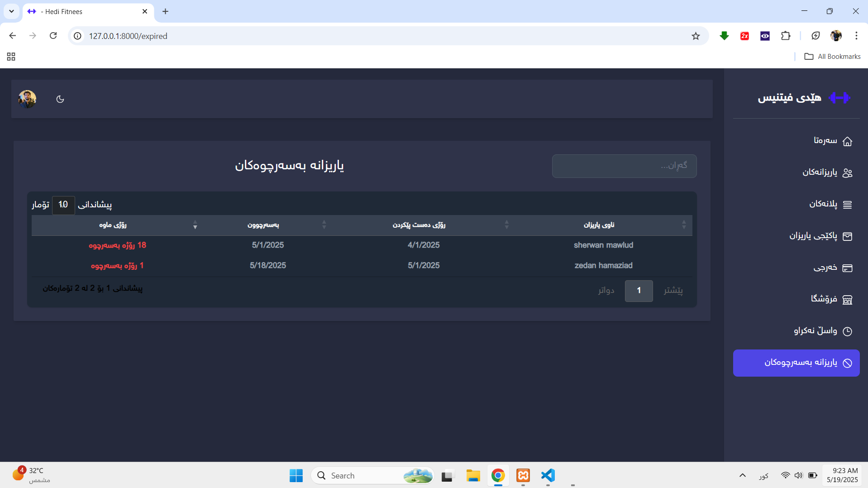Click the unpaid clock icon

[847, 331]
